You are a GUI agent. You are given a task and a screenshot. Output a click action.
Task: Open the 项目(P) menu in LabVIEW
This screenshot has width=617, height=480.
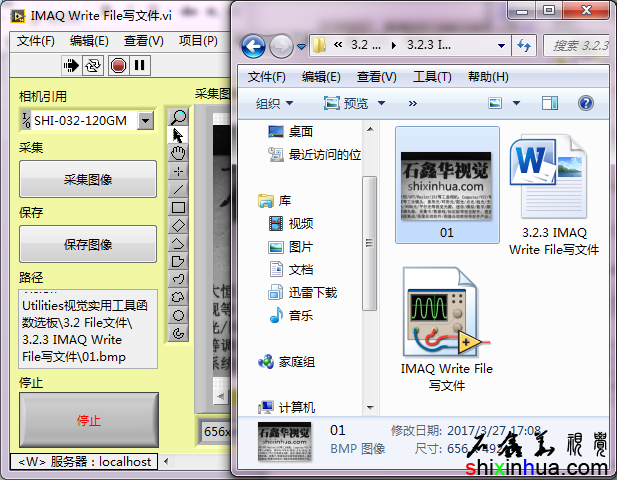tap(197, 41)
